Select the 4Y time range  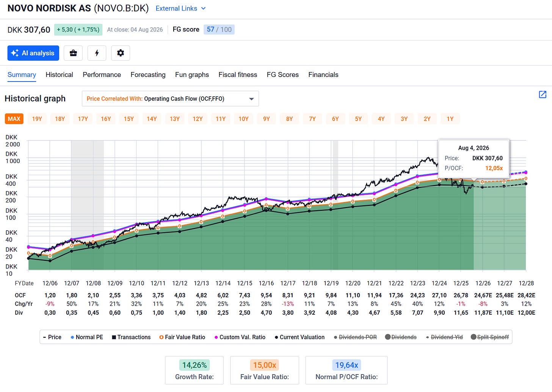coord(381,119)
